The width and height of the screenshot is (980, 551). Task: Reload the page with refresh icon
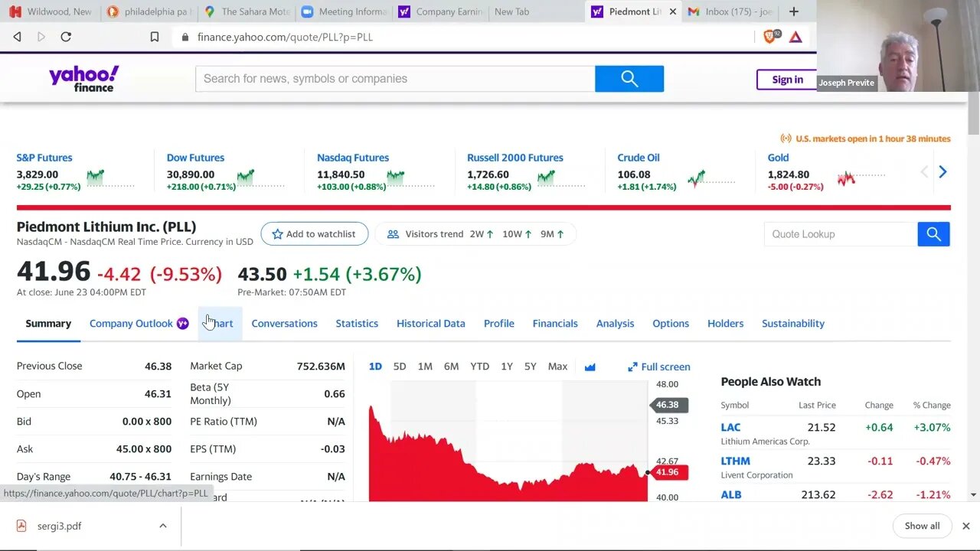pyautogui.click(x=66, y=37)
